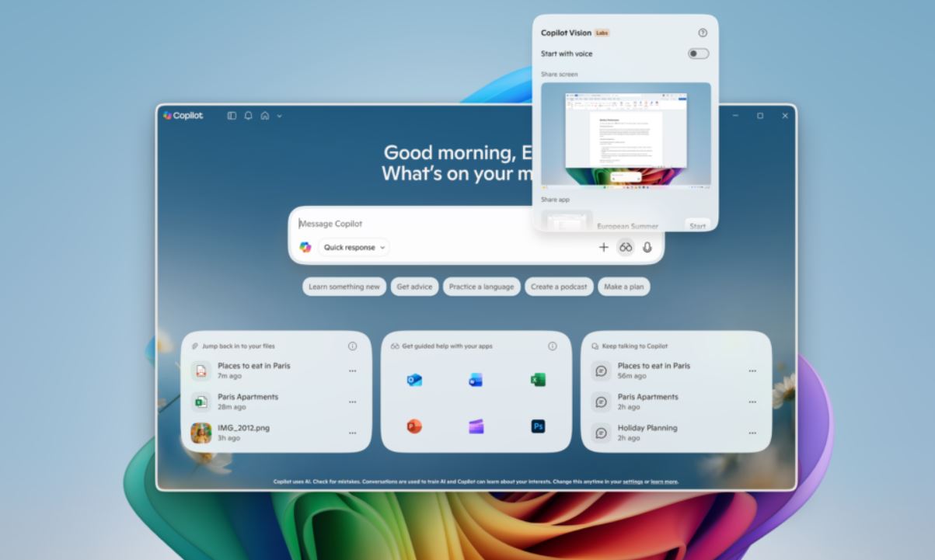Resume the Holiday Planning chat
Viewport: 935px width, 560px height.
[676, 433]
